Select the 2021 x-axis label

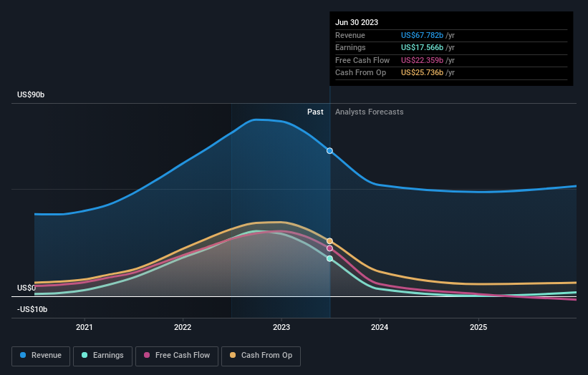tap(85, 327)
